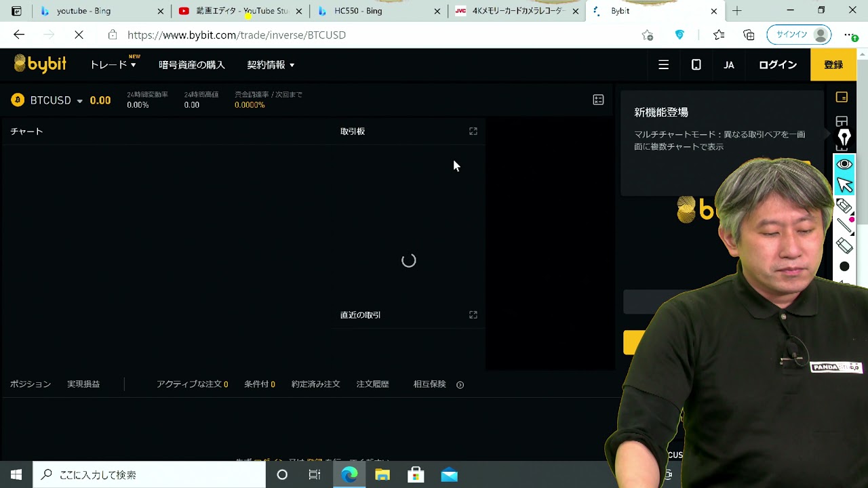Image resolution: width=868 pixels, height=488 pixels.
Task: Add page to favorites star icon
Action: point(648,35)
